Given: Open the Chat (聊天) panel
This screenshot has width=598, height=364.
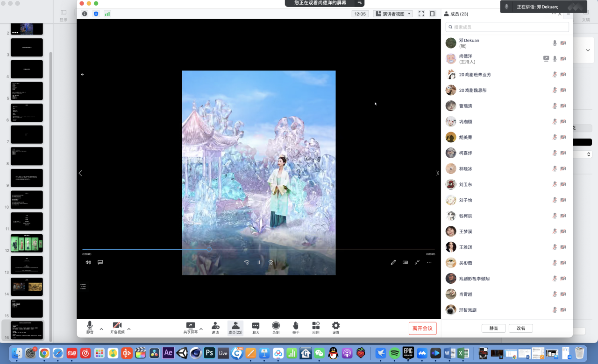Looking at the screenshot, I should (x=256, y=328).
